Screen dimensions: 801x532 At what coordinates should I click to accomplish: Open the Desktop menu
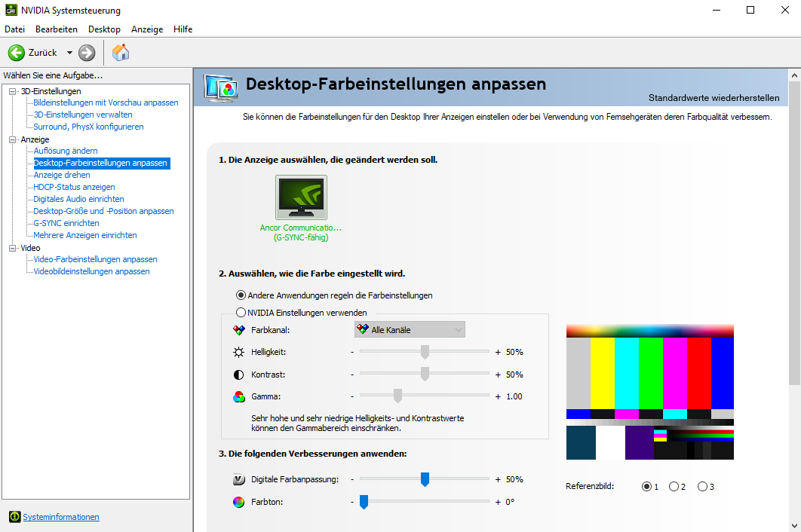(x=104, y=29)
